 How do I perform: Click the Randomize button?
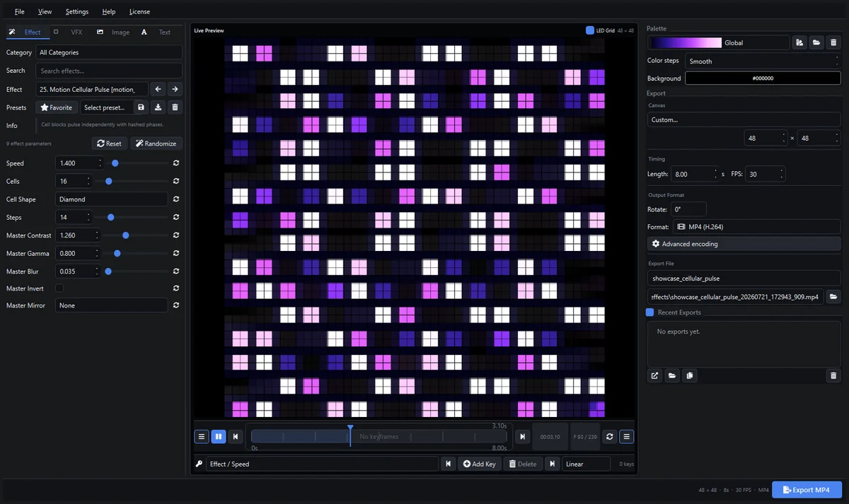(x=156, y=143)
